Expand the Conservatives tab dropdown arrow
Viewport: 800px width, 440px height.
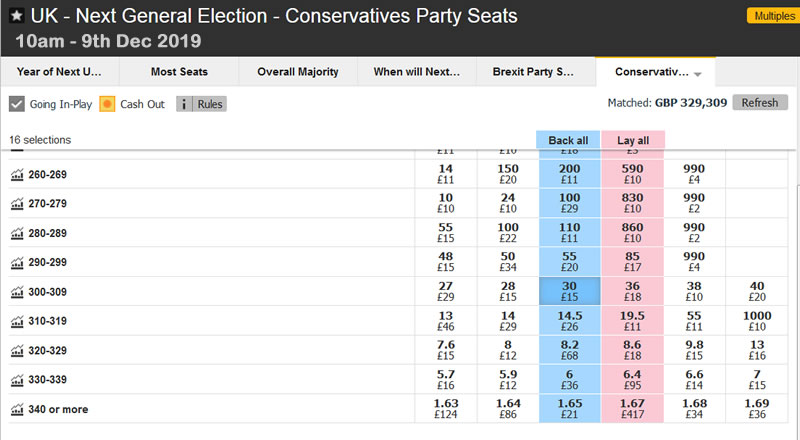[x=698, y=73]
